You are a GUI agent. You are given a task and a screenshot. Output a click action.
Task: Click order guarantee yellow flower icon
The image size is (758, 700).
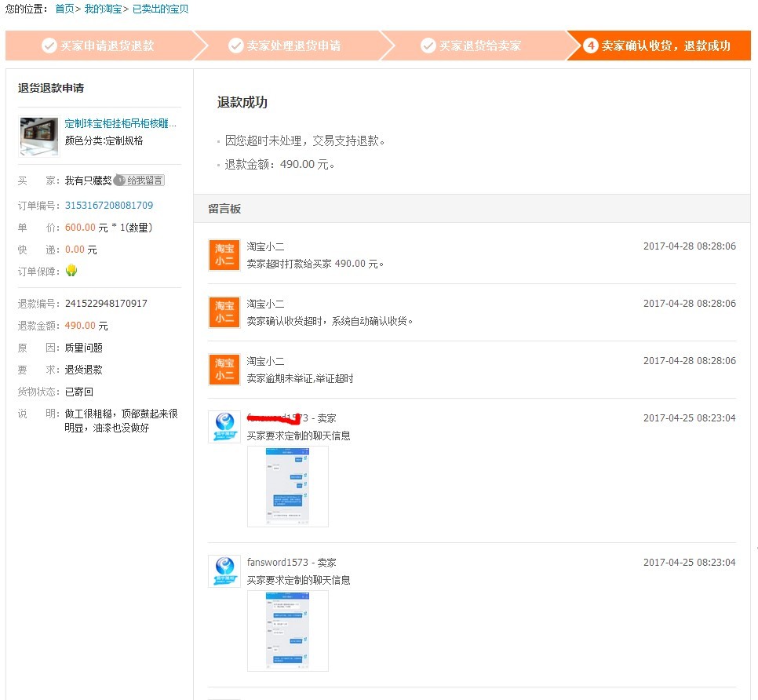(71, 270)
